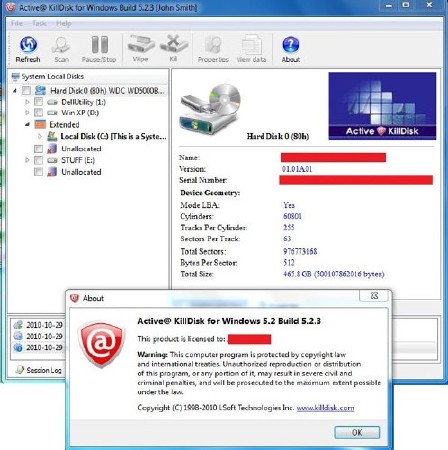448x450 pixels.
Task: Check the first Unallocated checkbox
Action: click(38, 149)
